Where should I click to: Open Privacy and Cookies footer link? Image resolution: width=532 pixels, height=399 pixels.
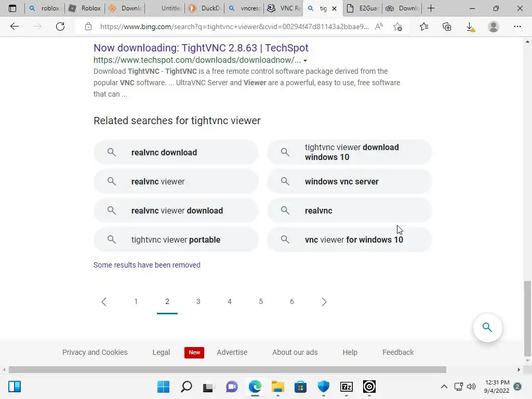coord(95,352)
